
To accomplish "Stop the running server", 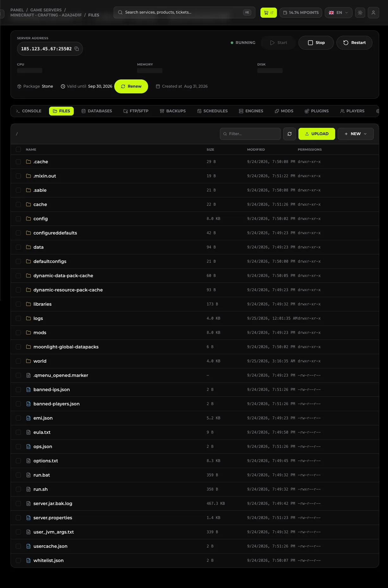I will tap(316, 43).
